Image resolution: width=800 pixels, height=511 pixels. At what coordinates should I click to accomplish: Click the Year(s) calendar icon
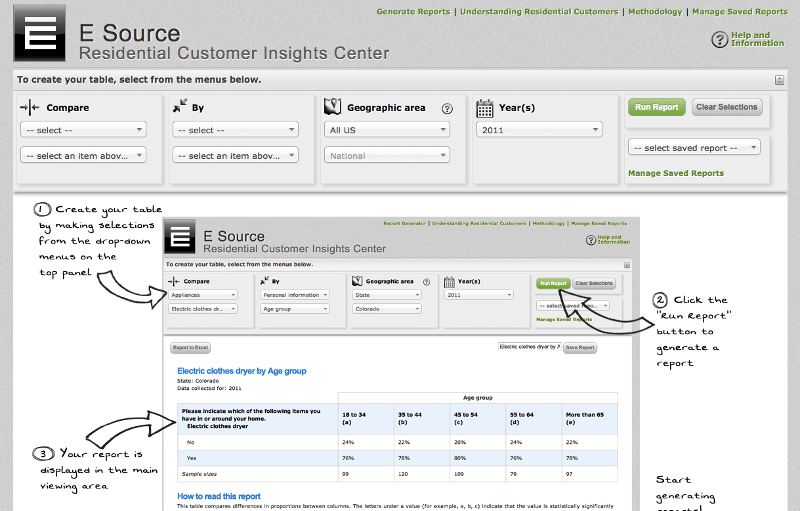485,108
